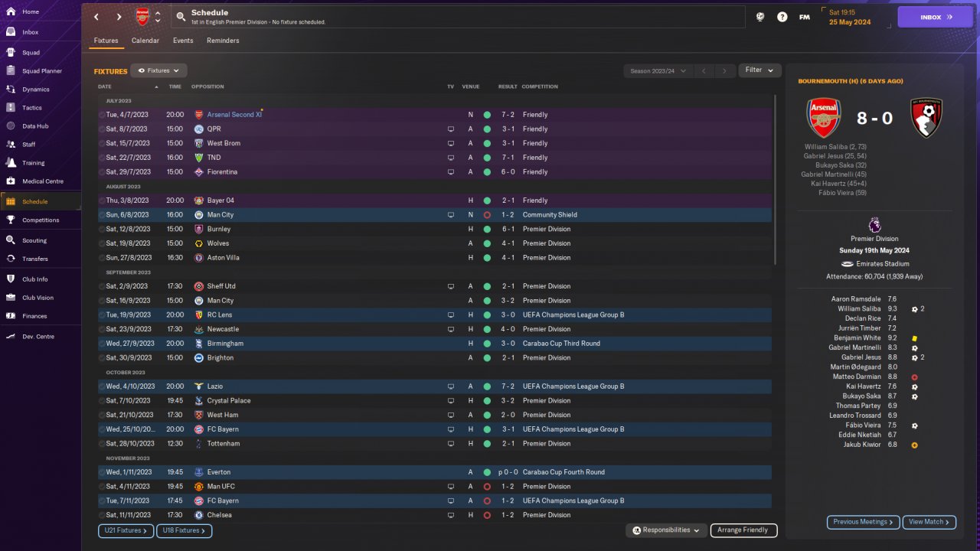This screenshot has width=980, height=551.
Task: Open the Training cone icon
Action: pyautogui.click(x=11, y=163)
